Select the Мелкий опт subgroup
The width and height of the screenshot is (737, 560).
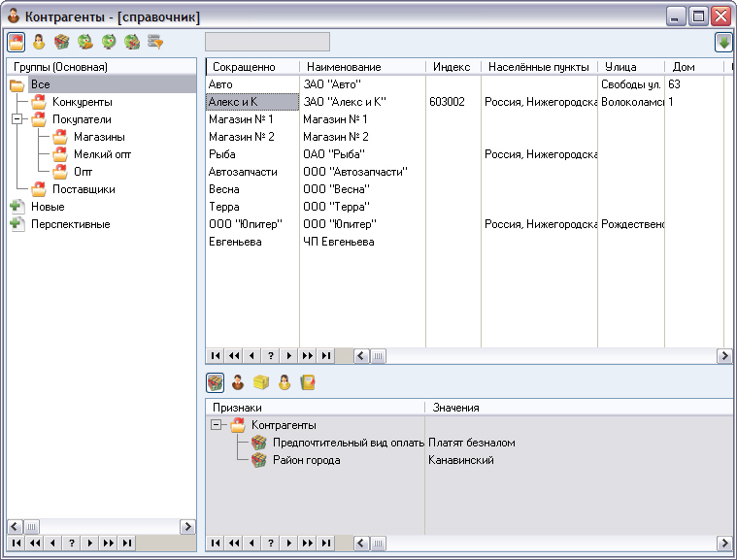102,154
